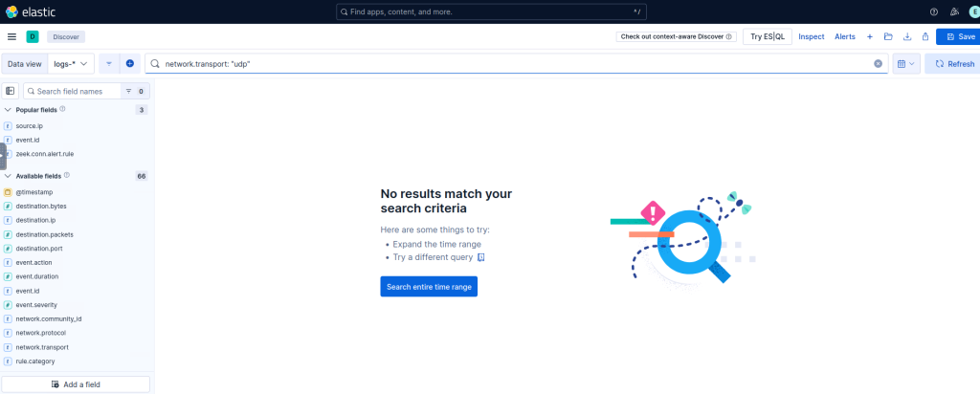Click the new session plus icon
980x394 pixels.
coord(869,36)
